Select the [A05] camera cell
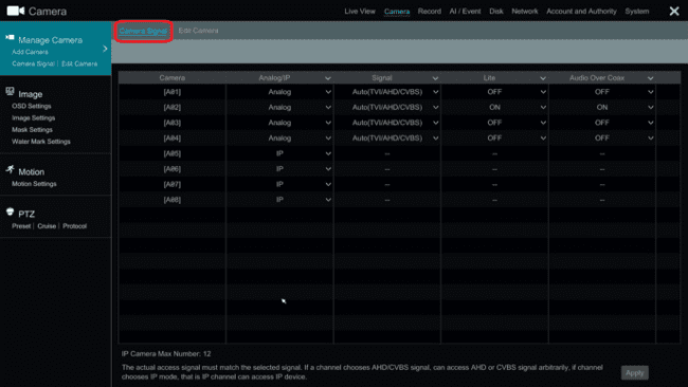The width and height of the screenshot is (688, 387). (172, 154)
